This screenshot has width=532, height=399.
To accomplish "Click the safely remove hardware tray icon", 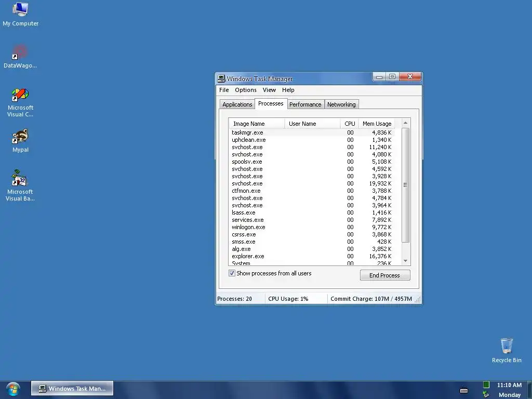I will click(486, 394).
